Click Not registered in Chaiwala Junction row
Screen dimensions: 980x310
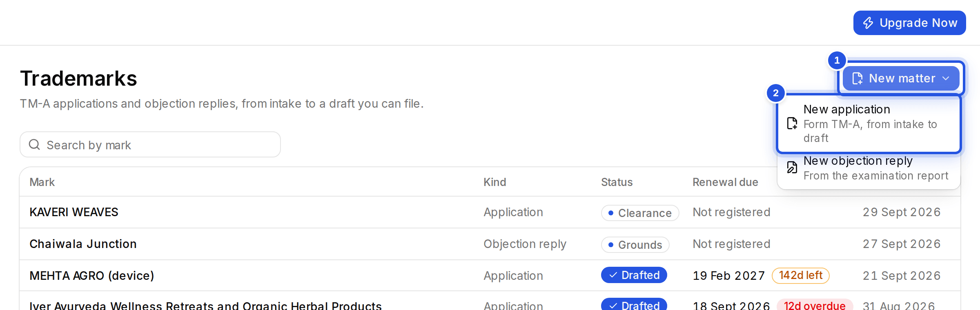[x=731, y=244]
